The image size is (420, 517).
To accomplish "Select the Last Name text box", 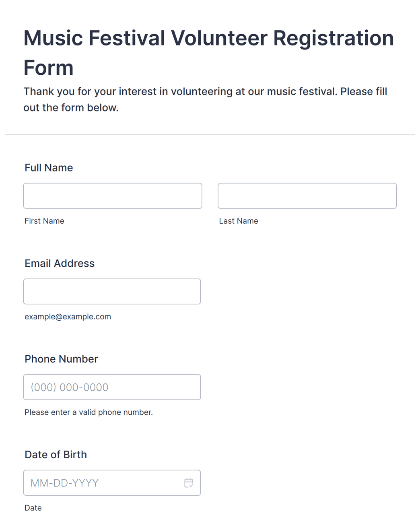I will click(x=307, y=196).
